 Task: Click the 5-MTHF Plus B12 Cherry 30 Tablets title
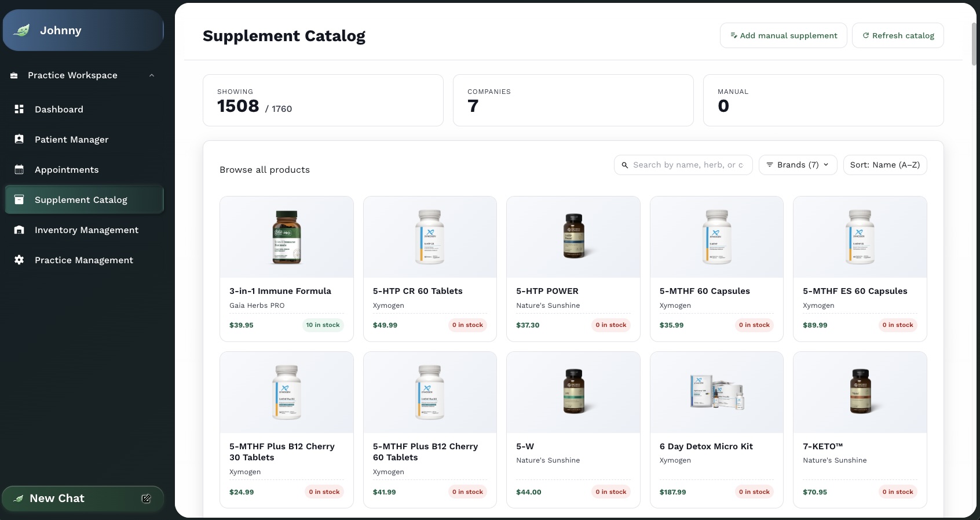pyautogui.click(x=282, y=452)
